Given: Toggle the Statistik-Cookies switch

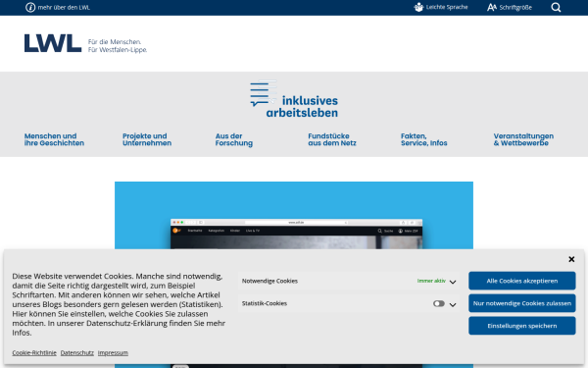Looking at the screenshot, I should click(439, 303).
